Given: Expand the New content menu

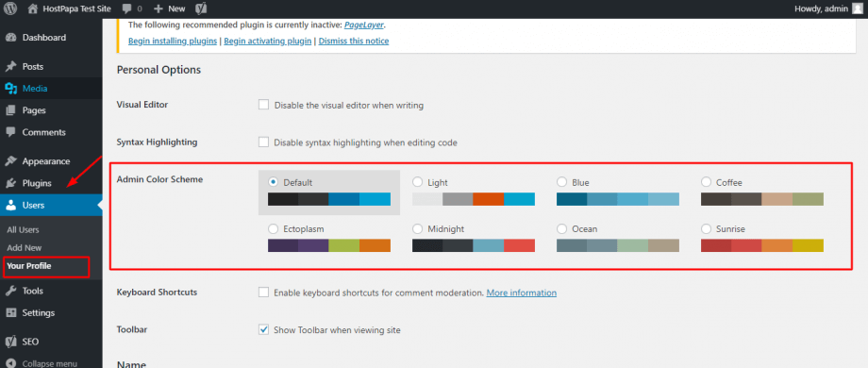Looking at the screenshot, I should 170,8.
